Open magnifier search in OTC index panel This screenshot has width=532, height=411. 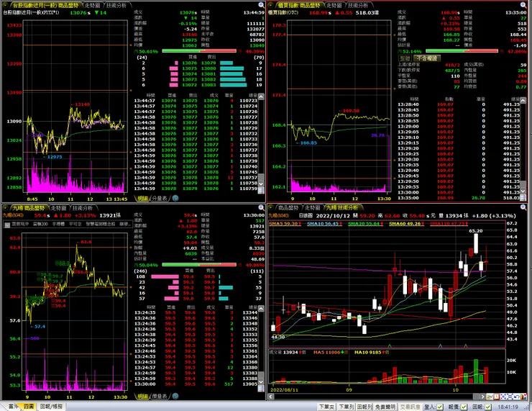pyautogui.click(x=523, y=5)
